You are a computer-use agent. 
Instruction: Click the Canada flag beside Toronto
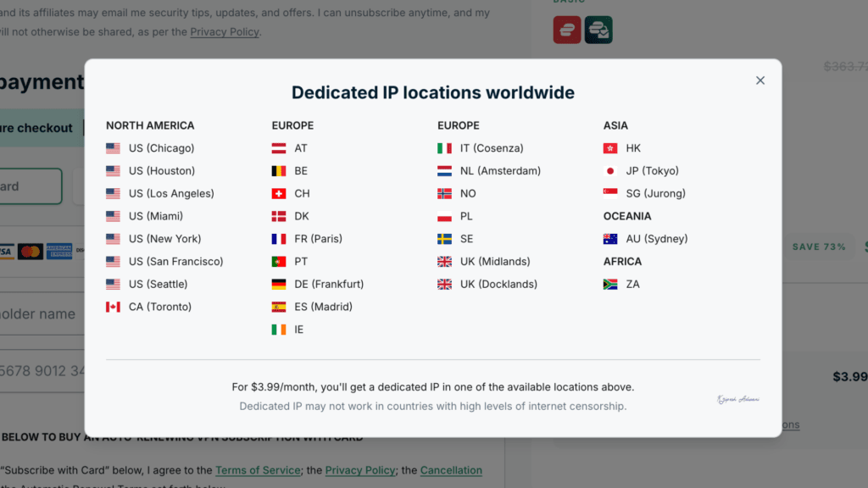[113, 307]
